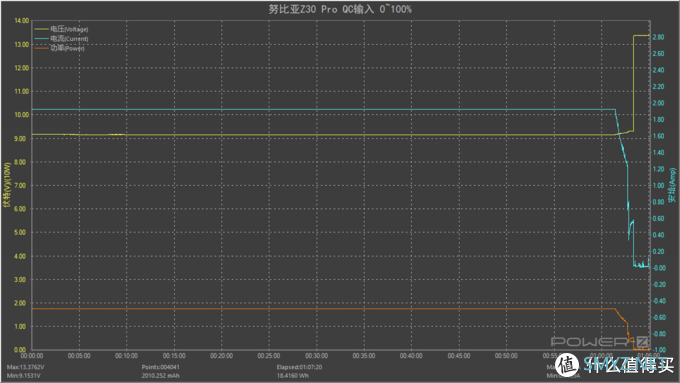Click the orange Power legend line sample

(x=41, y=48)
